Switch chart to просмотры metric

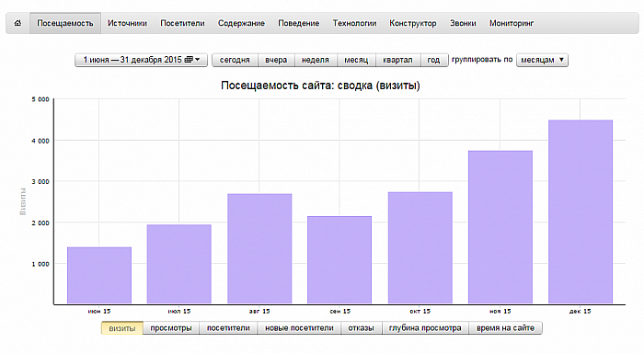(x=171, y=328)
